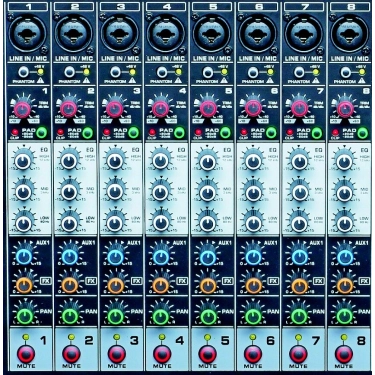
Task: Click the blue AUX1 knob on channel 3
Action: [115, 257]
